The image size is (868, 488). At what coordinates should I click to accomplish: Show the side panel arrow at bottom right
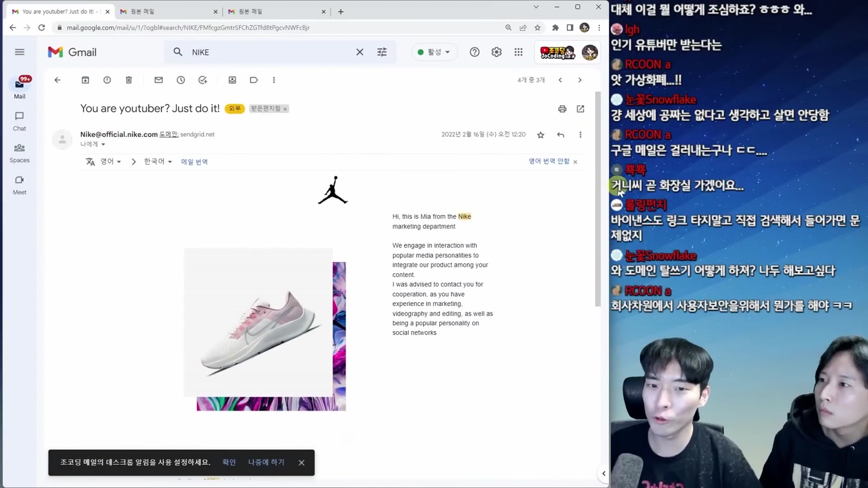coord(604,474)
